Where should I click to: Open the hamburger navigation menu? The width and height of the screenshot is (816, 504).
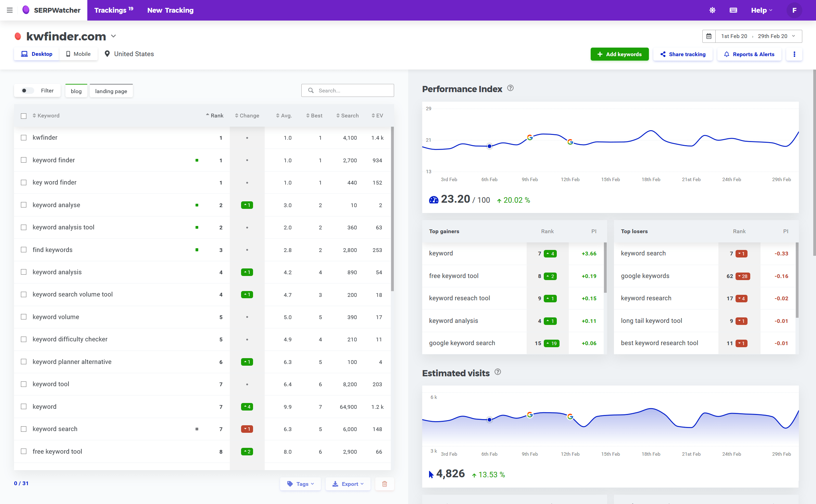[x=10, y=10]
